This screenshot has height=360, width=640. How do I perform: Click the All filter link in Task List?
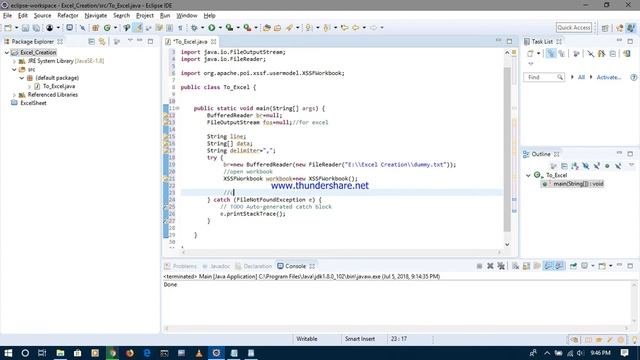click(581, 77)
